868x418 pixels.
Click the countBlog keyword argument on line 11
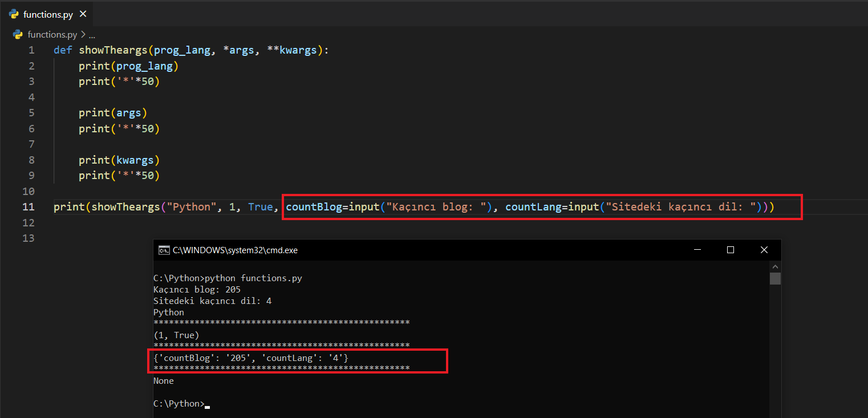tap(313, 207)
